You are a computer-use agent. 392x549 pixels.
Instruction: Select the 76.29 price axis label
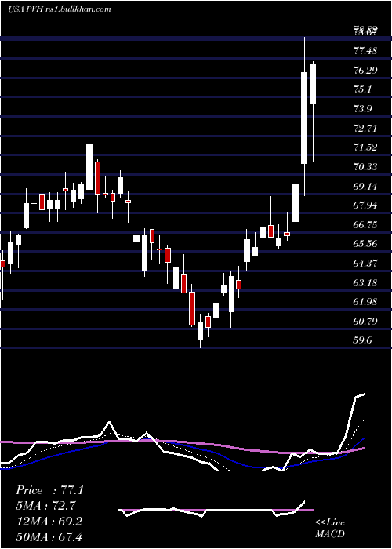coord(365,71)
